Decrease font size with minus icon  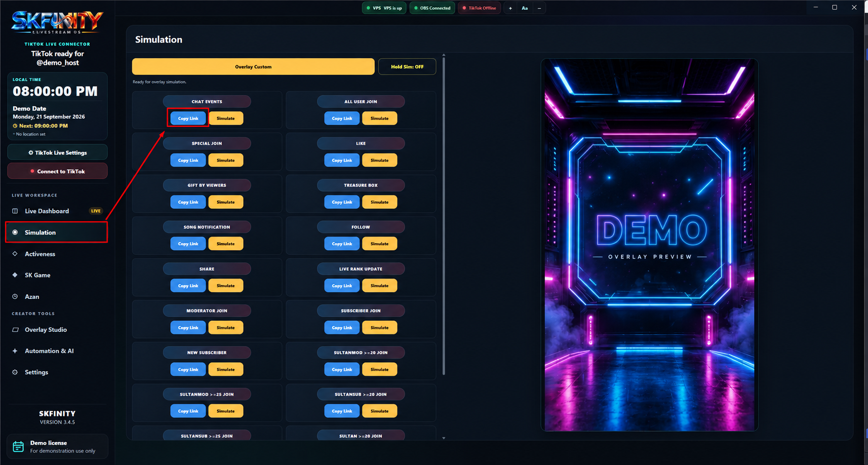(539, 8)
